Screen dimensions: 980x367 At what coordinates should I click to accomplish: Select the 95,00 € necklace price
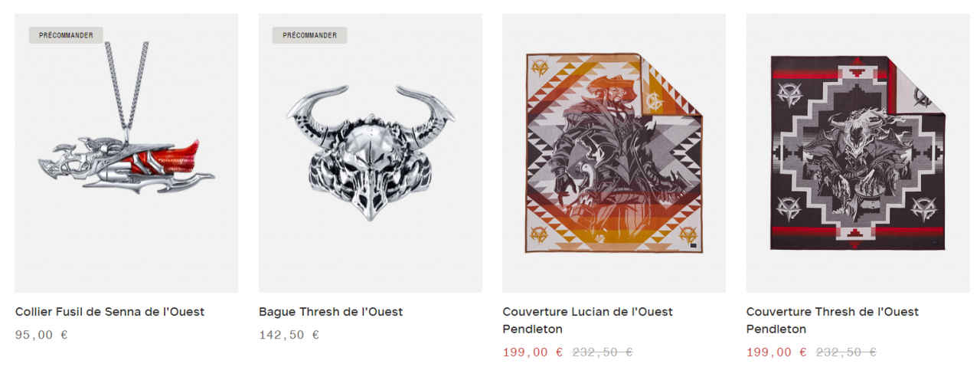pos(41,335)
